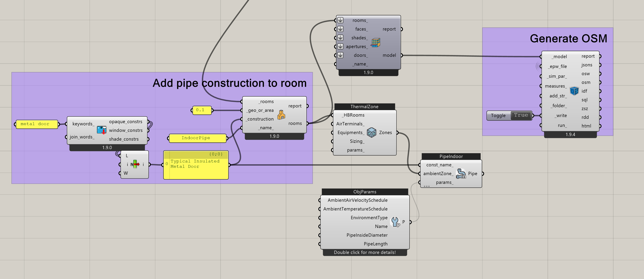Click the PipeIndoor pipe icon
644x279 pixels.
click(x=461, y=173)
